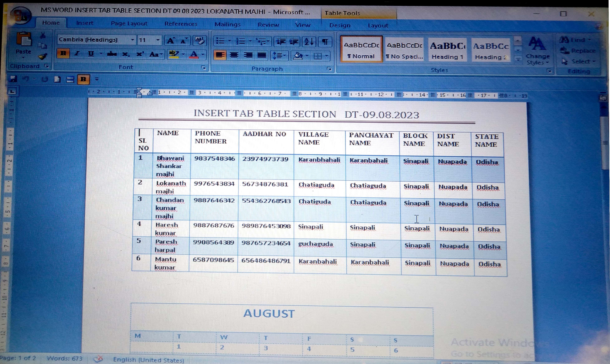Open the Table Tools Layout tab

point(378,26)
